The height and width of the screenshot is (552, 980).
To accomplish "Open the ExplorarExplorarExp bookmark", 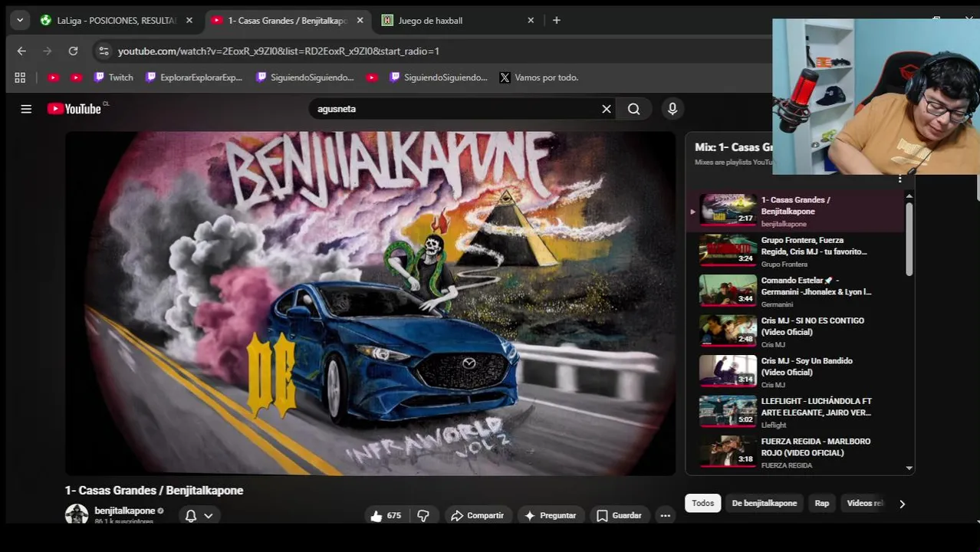I will [x=194, y=77].
